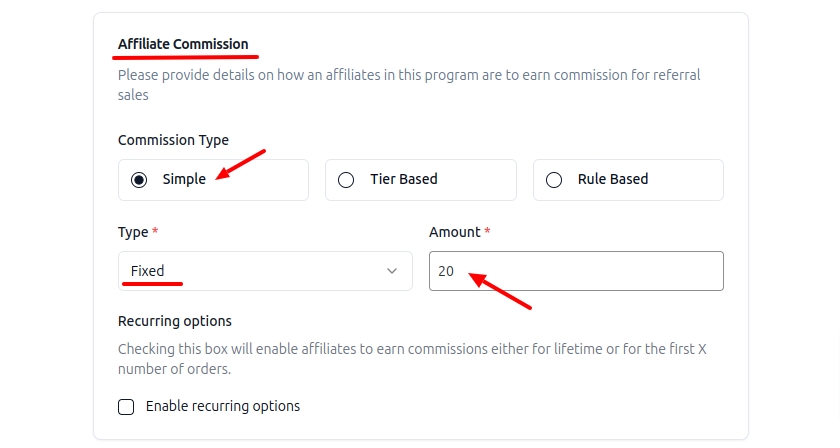Click the recurring options help text
Screen dimensions: 840x448
tap(412, 359)
